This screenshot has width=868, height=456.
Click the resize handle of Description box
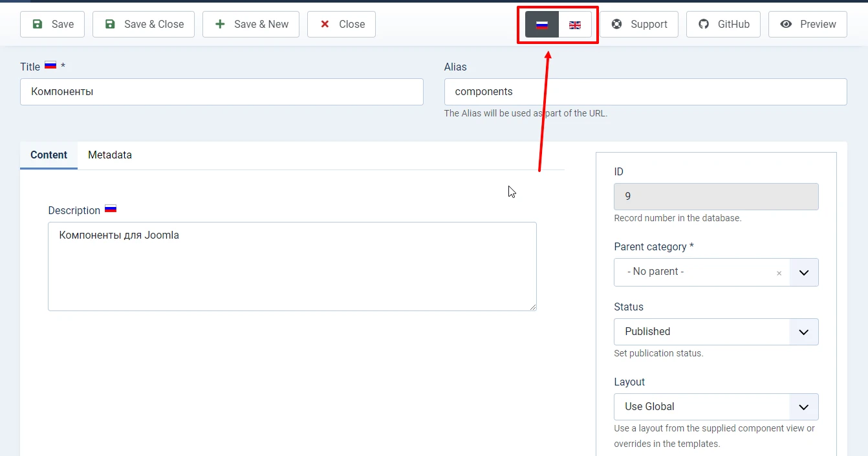point(532,307)
